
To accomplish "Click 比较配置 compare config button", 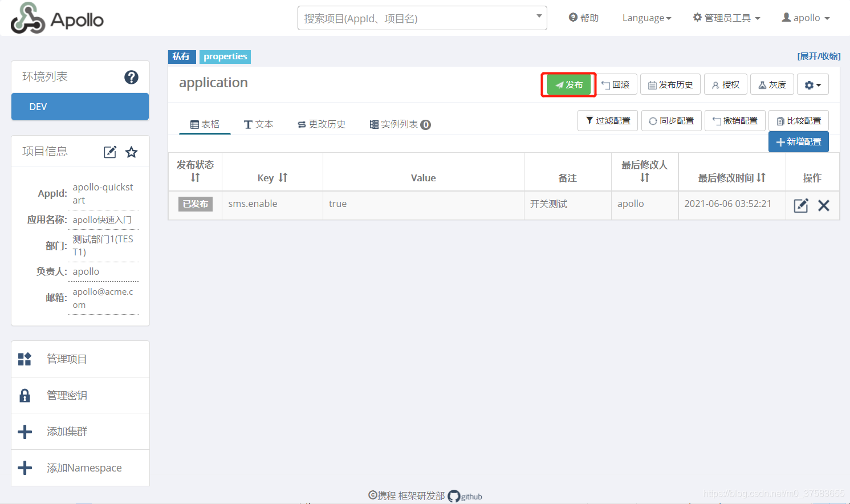I will [x=799, y=121].
